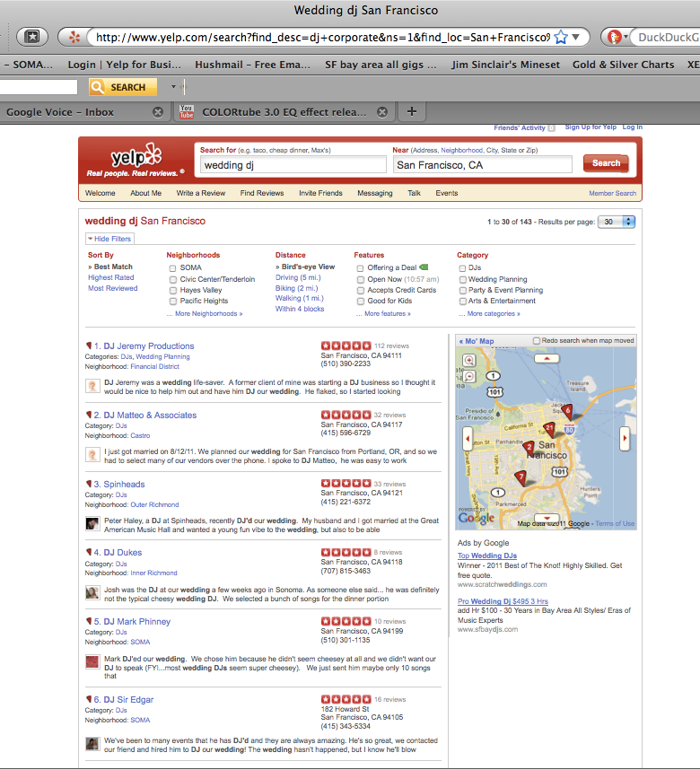This screenshot has width=700, height=770.
Task: Open Top Wedding DJs ad link
Action: [x=487, y=556]
